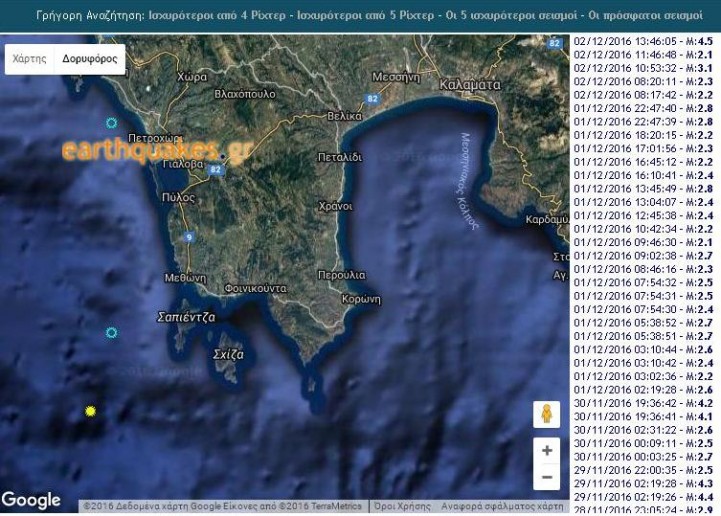721x516 pixels.
Task: Zoom out with the minus button
Action: click(547, 478)
